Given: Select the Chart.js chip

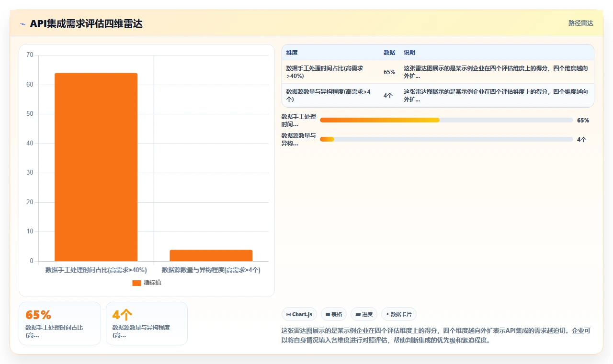Looking at the screenshot, I should (299, 314).
